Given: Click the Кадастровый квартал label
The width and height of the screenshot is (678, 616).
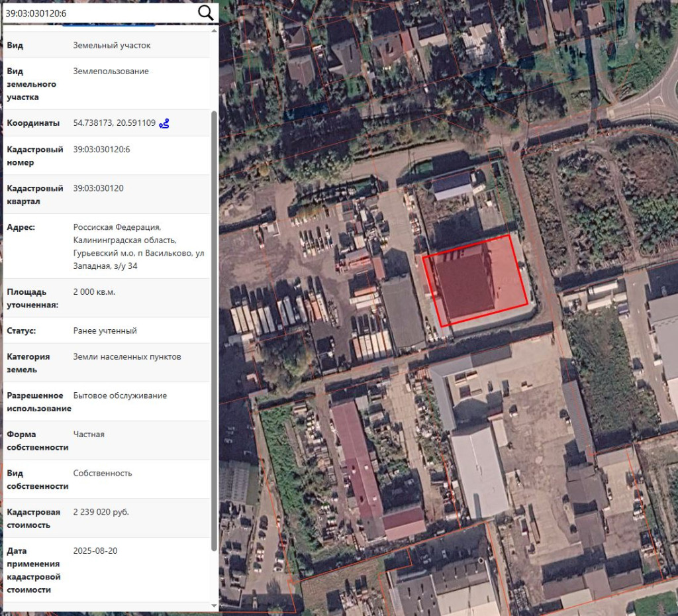Looking at the screenshot, I should tap(35, 195).
